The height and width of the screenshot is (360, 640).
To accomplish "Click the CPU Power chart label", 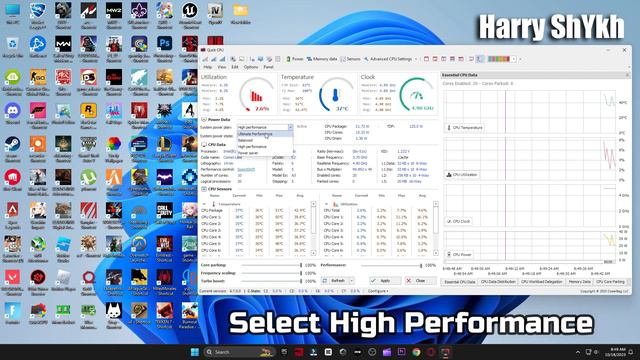I will coord(459,254).
